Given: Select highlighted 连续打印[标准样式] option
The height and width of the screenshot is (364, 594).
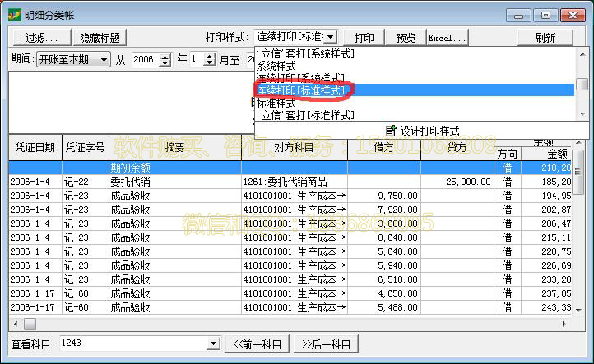Looking at the screenshot, I should (x=301, y=90).
